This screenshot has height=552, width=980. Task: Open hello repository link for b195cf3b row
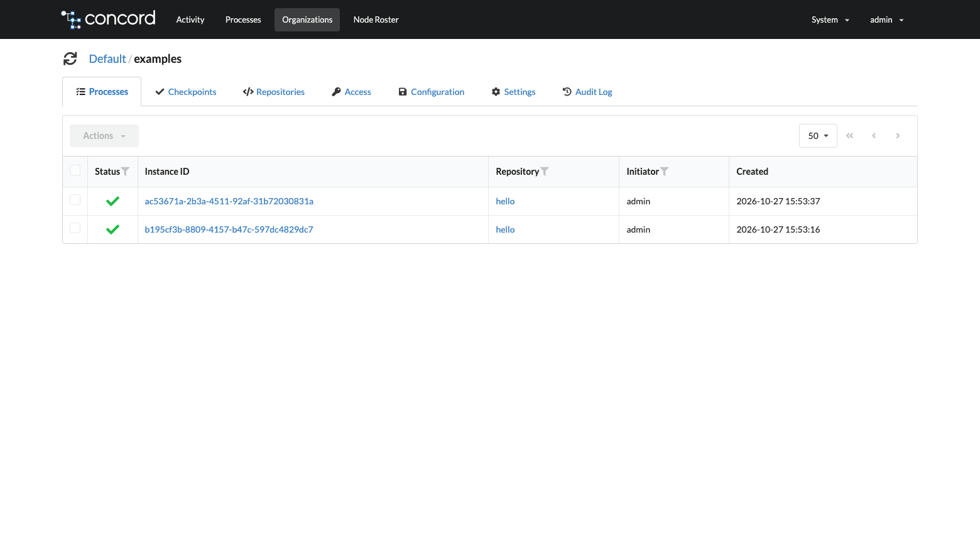(x=505, y=229)
